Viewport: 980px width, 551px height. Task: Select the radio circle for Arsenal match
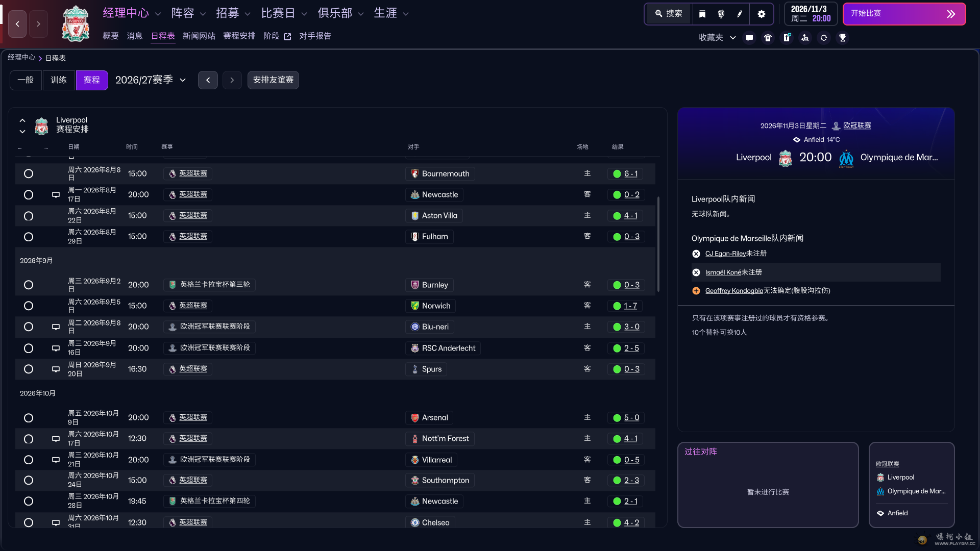(x=29, y=418)
